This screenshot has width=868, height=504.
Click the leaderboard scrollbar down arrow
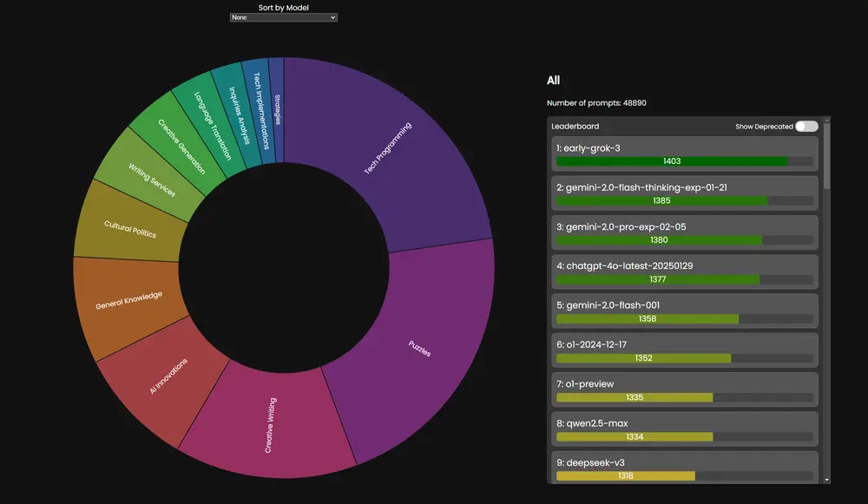(826, 479)
